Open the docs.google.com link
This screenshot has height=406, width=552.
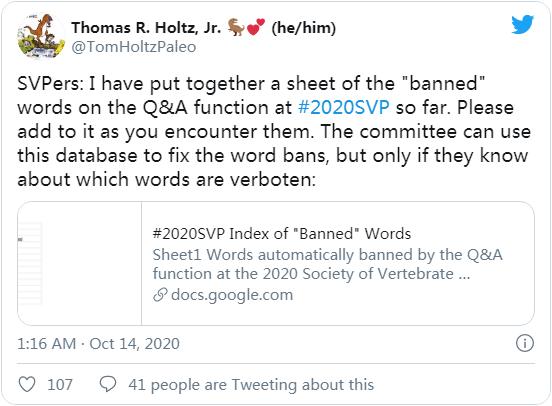pos(232,295)
